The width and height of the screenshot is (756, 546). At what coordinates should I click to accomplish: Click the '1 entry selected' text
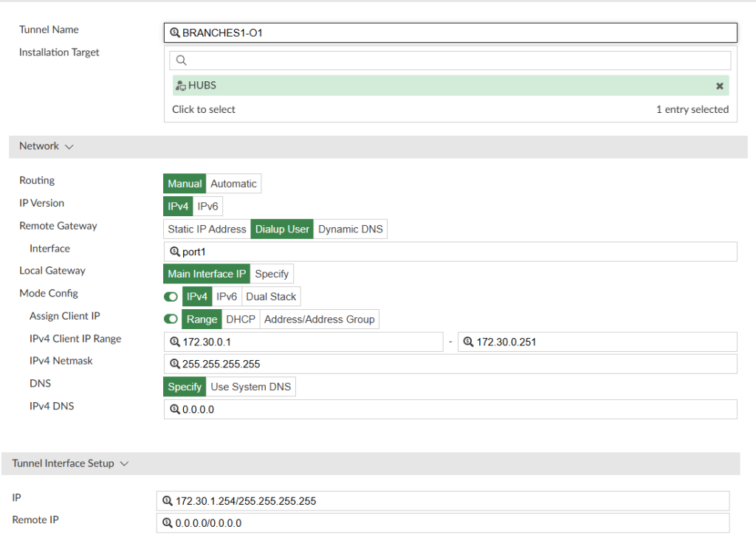[x=693, y=109]
